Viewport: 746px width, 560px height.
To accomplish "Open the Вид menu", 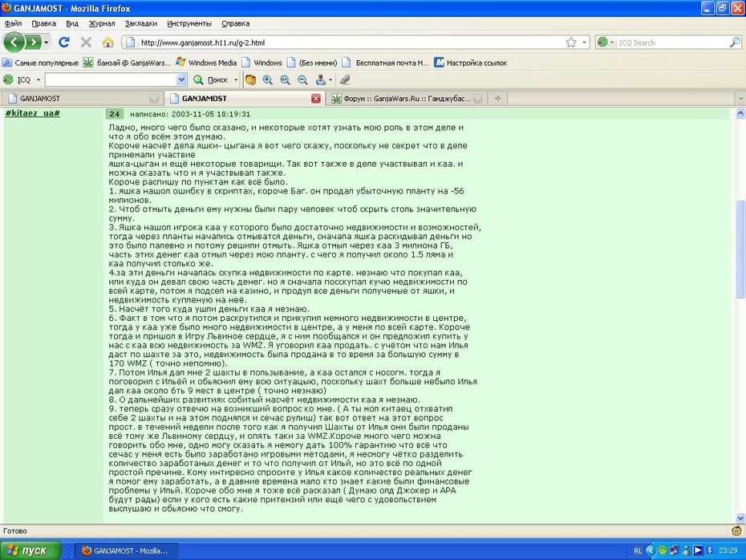I will click(72, 23).
